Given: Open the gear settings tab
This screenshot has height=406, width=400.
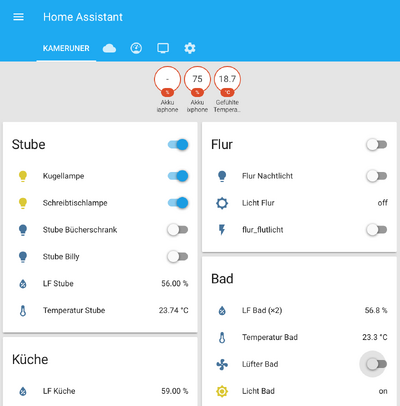Looking at the screenshot, I should point(190,48).
